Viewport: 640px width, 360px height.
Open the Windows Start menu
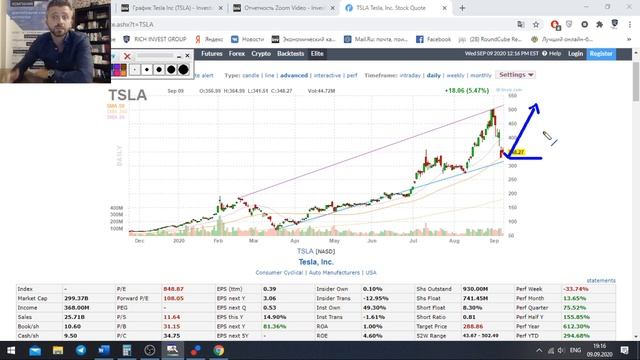tap(11, 351)
